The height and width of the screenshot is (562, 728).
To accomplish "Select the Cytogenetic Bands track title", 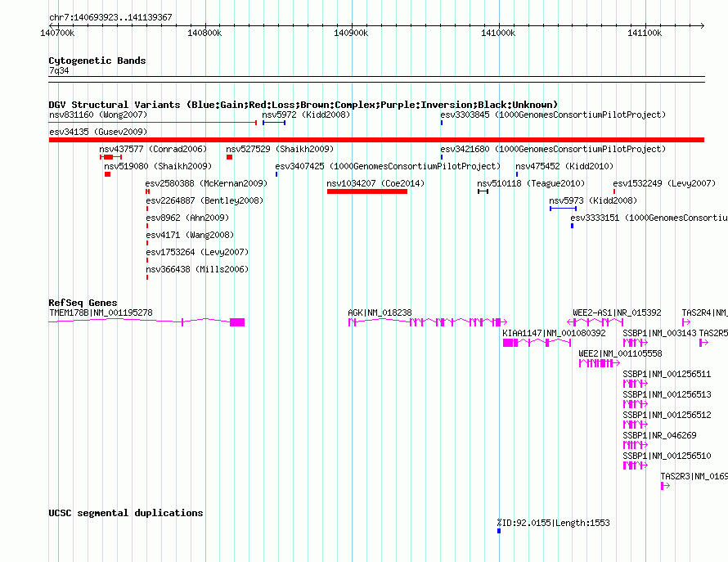I will click(97, 61).
